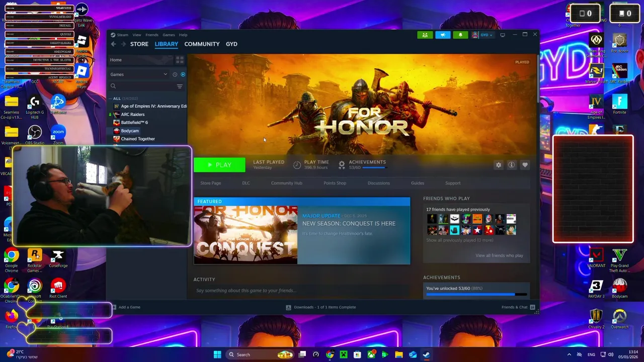The width and height of the screenshot is (644, 362).
Task: Select Bodycam in game list
Action: click(129, 131)
